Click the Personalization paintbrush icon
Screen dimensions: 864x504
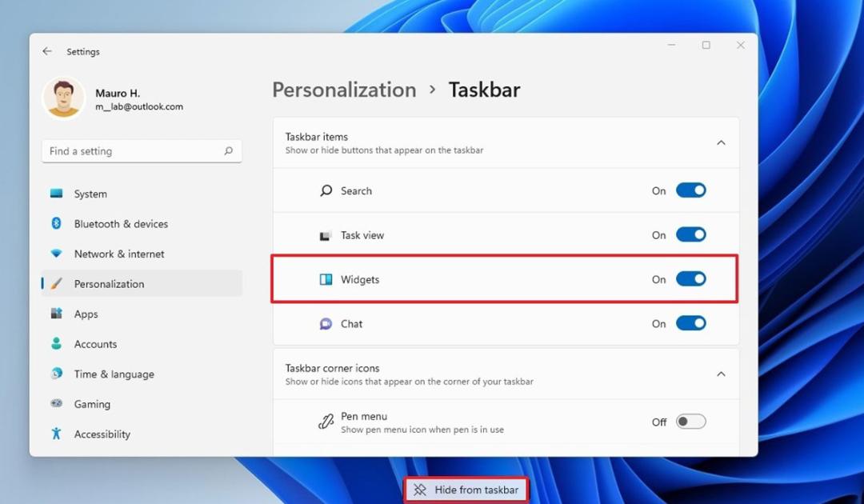coord(56,283)
